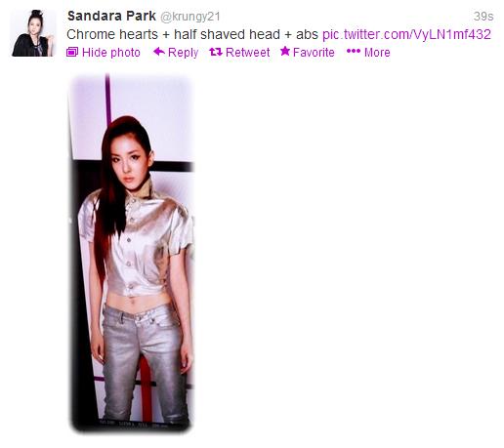Open the 39s timestamp permalink
The image size is (504, 448).
coord(483,17)
